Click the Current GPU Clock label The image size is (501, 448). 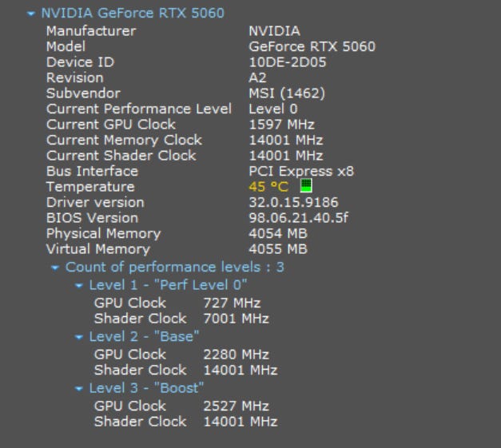111,125
